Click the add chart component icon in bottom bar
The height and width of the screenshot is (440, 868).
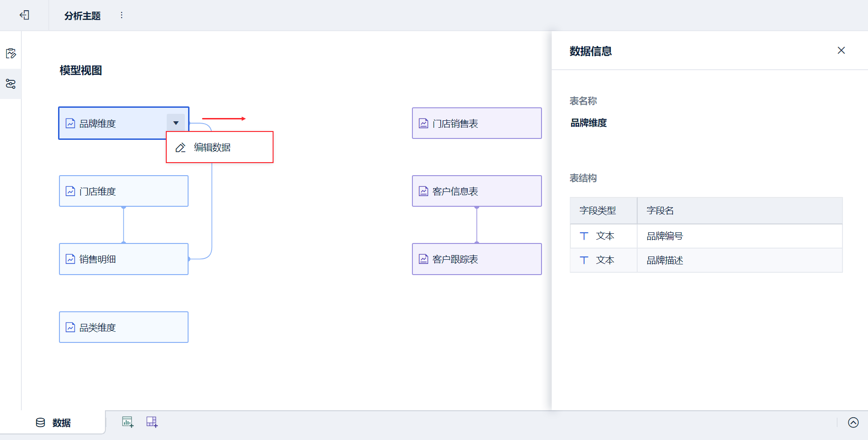coord(128,422)
